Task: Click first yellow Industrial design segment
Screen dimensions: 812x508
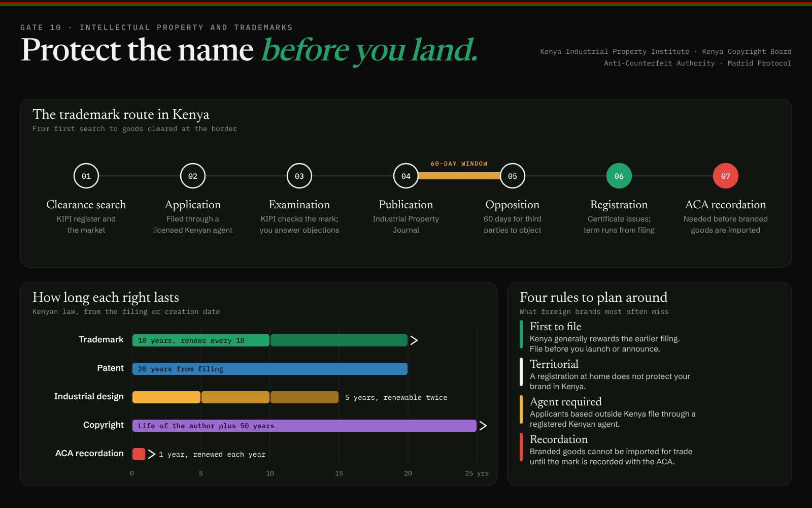Action: (x=166, y=397)
